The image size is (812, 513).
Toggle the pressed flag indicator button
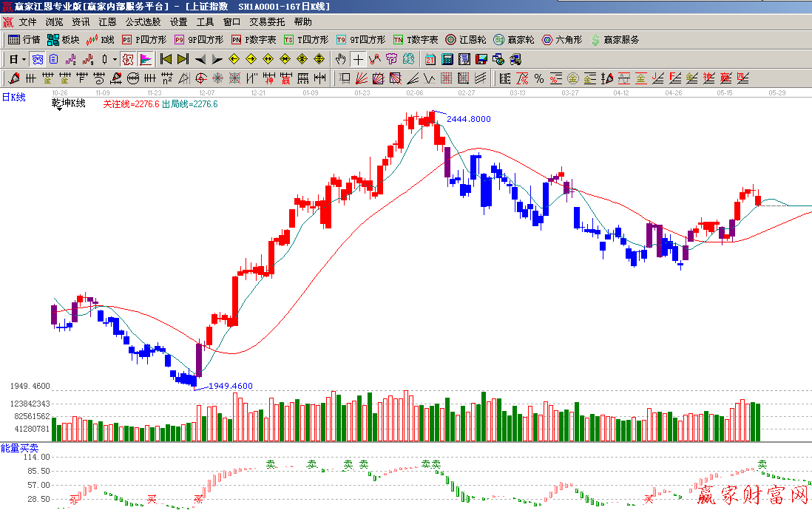tap(146, 59)
